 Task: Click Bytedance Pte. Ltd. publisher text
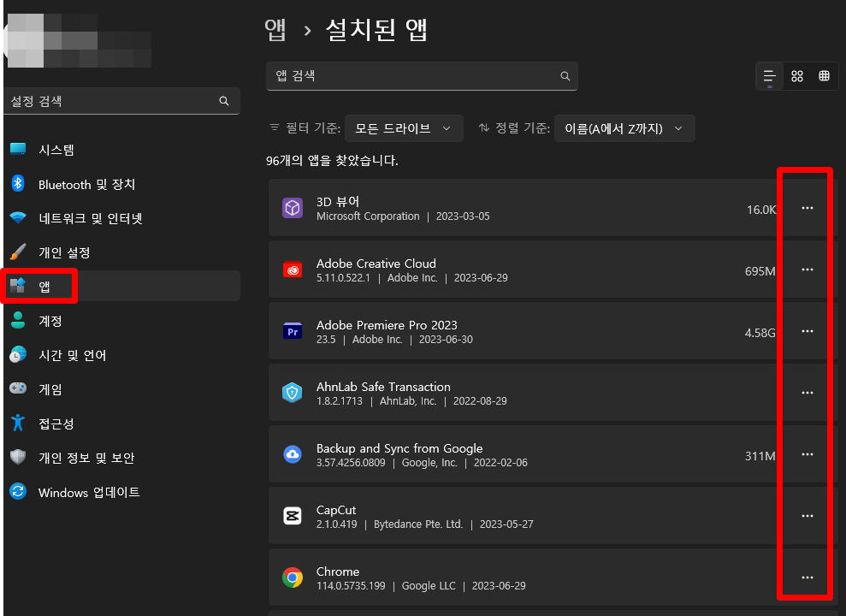click(418, 524)
